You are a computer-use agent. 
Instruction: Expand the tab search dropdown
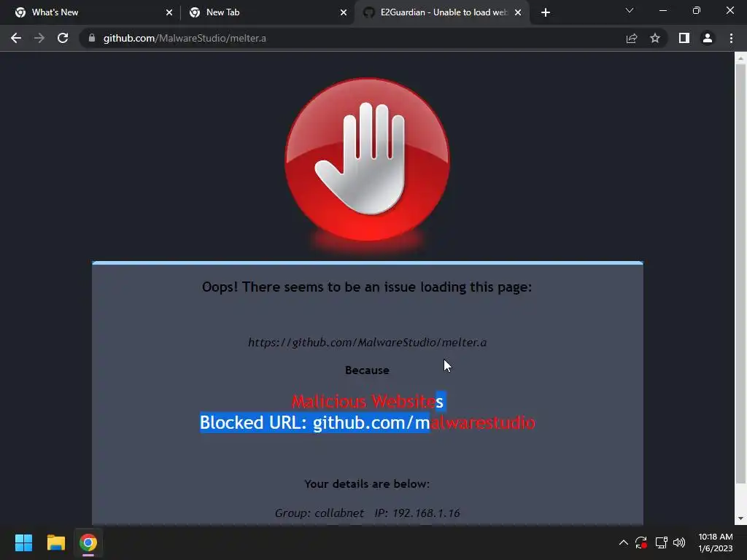[x=630, y=10]
